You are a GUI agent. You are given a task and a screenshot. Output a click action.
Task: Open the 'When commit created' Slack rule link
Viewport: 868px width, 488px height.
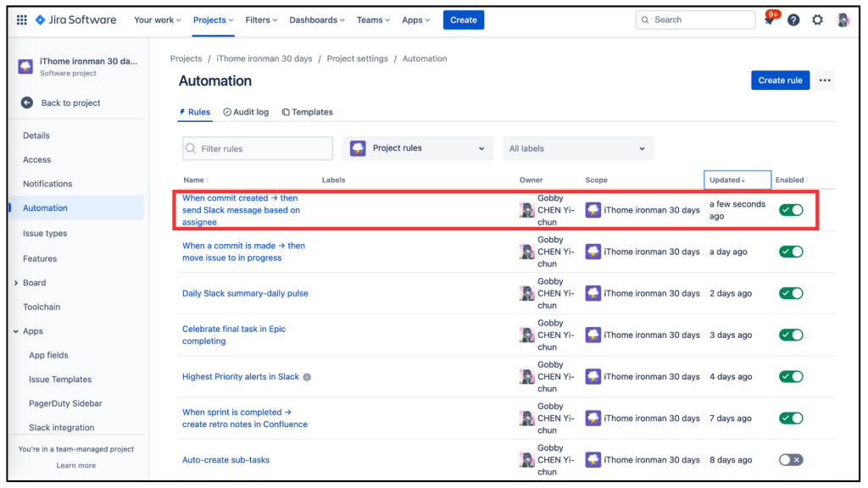[x=241, y=210]
